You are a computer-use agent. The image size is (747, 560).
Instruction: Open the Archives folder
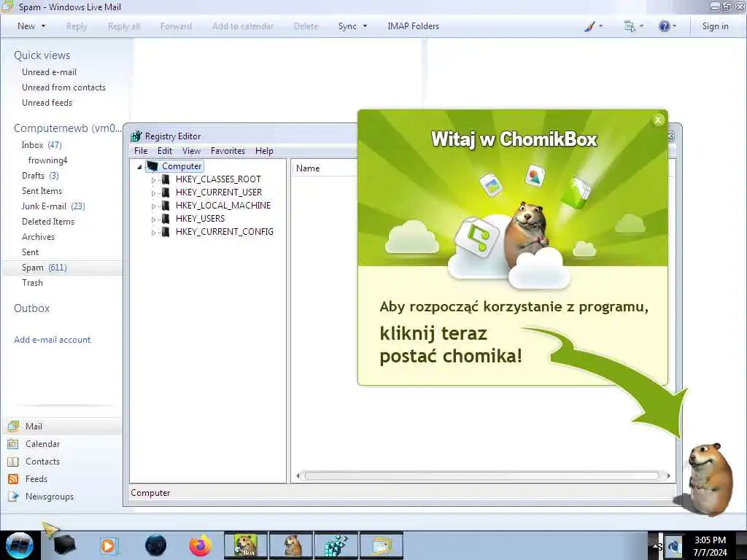38,236
